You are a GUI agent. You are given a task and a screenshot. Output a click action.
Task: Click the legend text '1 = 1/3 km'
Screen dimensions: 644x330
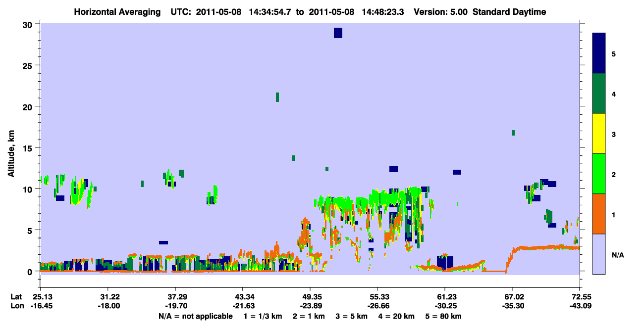click(x=263, y=316)
